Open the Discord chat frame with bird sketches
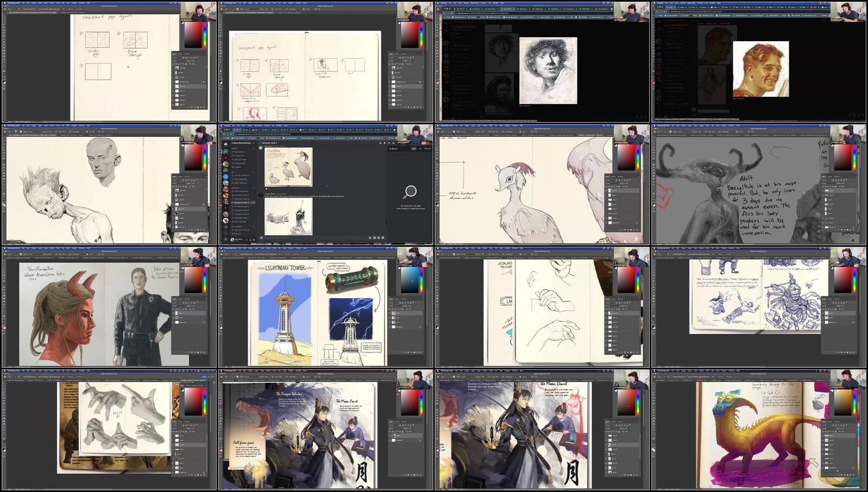The width and height of the screenshot is (868, 492). [325, 185]
